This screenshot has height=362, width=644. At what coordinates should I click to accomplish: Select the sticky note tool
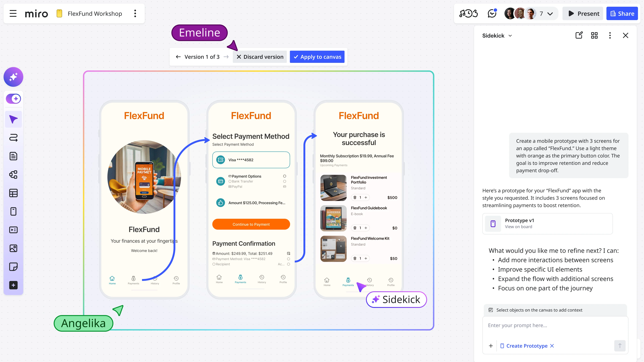click(13, 267)
